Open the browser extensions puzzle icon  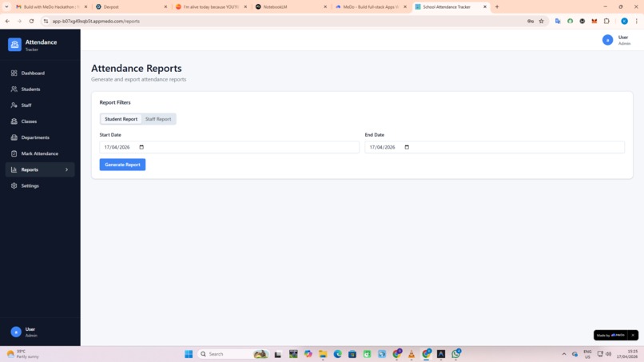606,21
